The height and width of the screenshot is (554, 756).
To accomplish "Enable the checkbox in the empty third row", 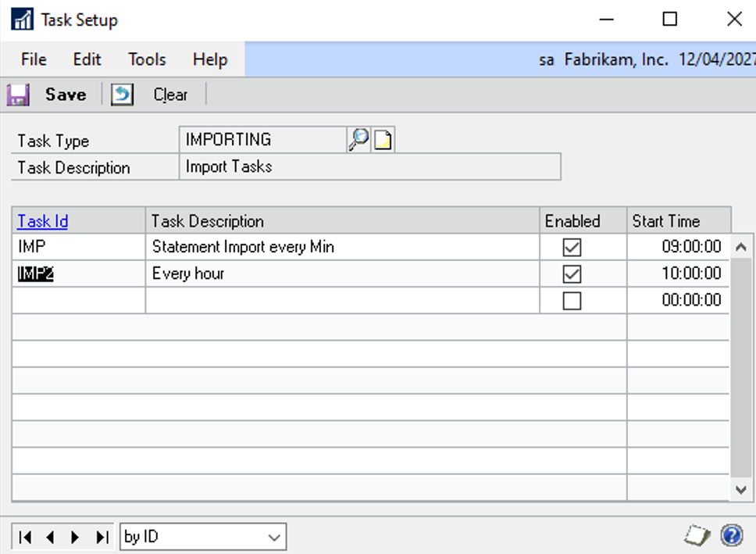I will pos(572,301).
